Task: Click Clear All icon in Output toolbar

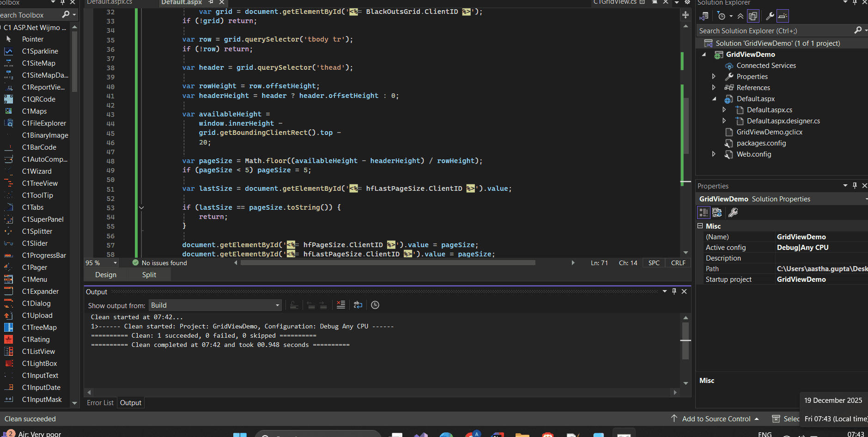Action: (x=341, y=305)
